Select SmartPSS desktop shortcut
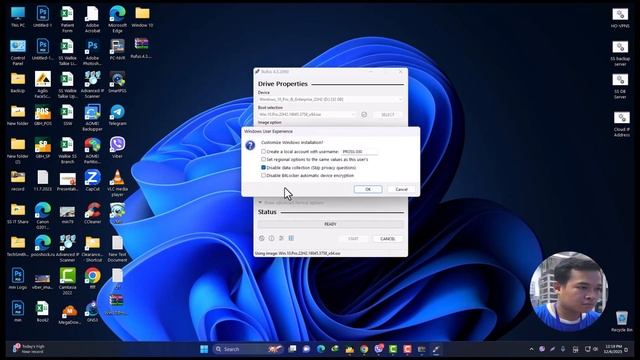Viewport: 640px width, 360px height. pyautogui.click(x=117, y=82)
